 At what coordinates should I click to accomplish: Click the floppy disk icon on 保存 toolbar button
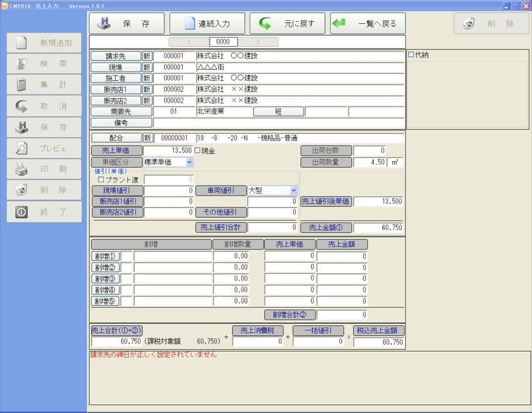point(104,24)
